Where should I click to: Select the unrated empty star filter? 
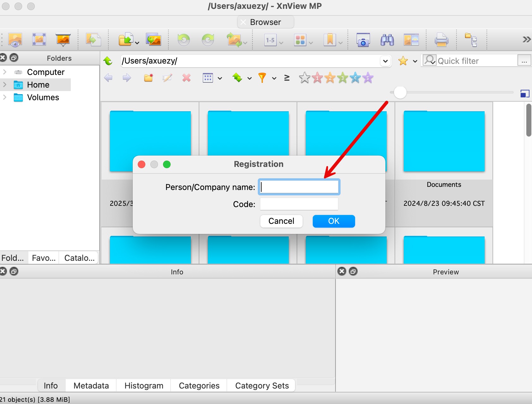[x=304, y=78]
